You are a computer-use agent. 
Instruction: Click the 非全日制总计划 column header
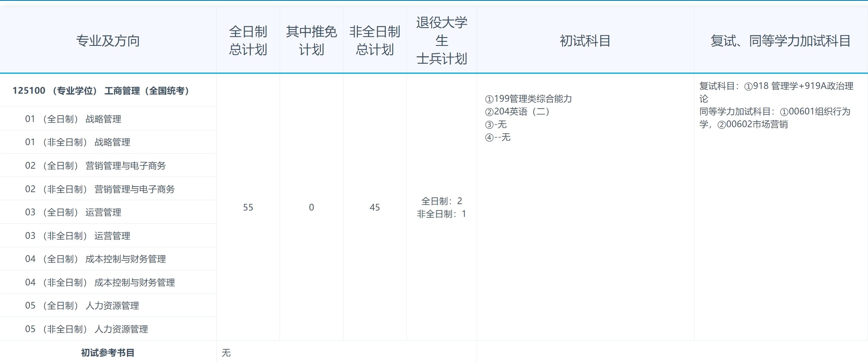tap(375, 41)
